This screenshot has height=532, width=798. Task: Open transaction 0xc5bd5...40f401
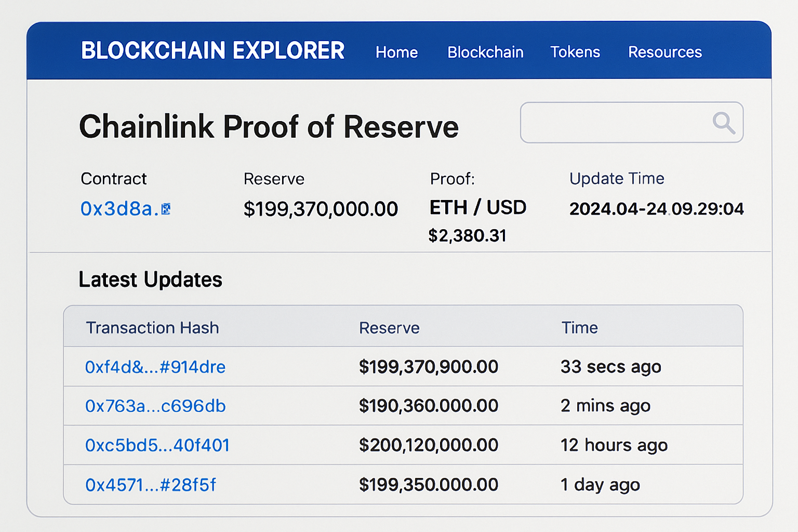157,445
